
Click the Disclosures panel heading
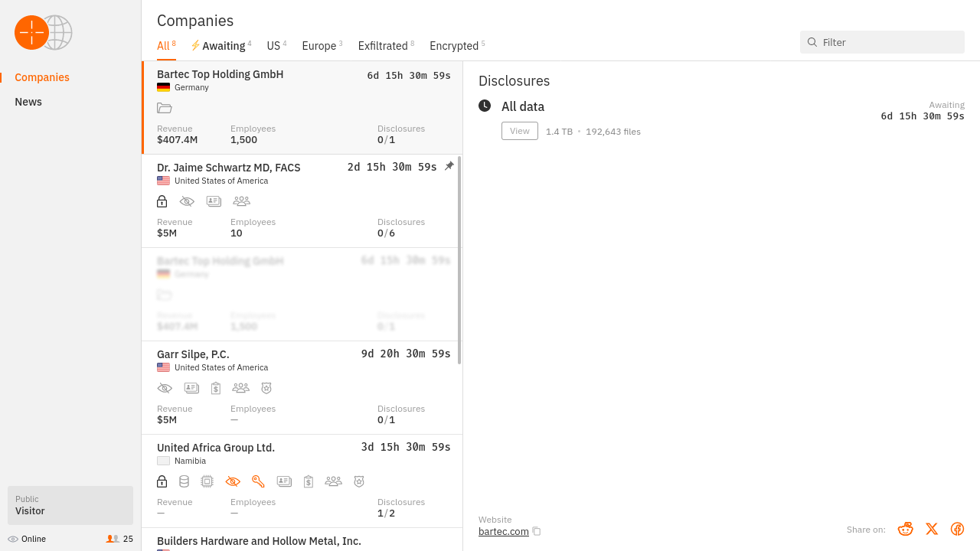(x=514, y=81)
